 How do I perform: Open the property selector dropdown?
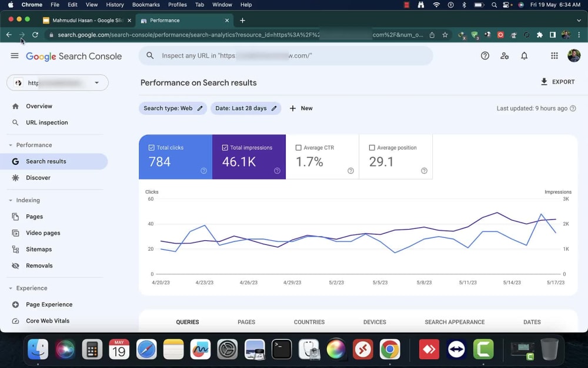tap(58, 82)
